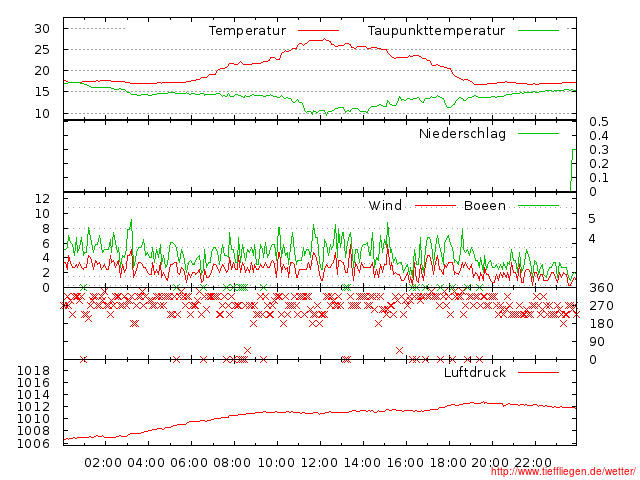Click the red Temperatur legend line

[x=318, y=31]
